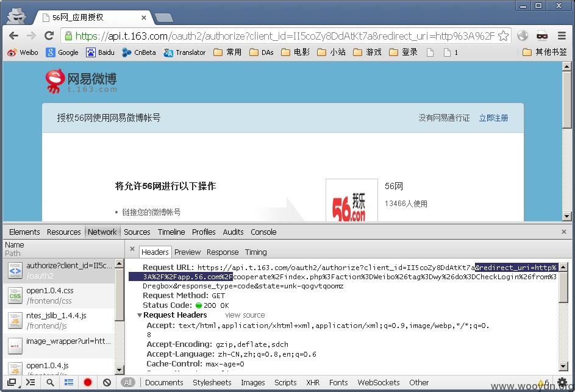Open the 游戏 bookmark folder
The height and width of the screenshot is (392, 575).
tap(367, 52)
